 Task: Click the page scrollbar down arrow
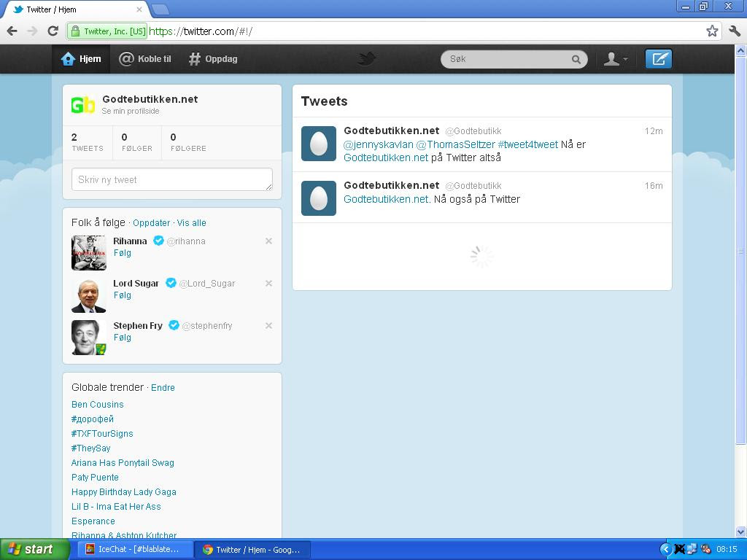pos(741,532)
